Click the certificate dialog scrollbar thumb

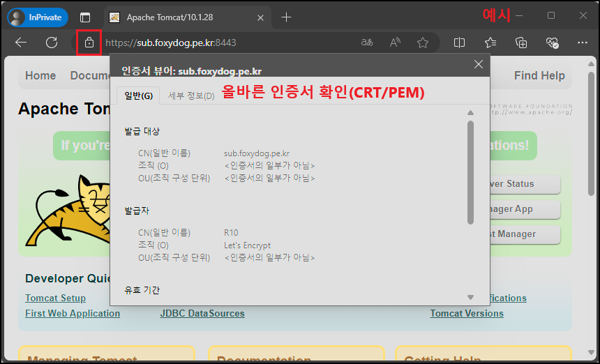[x=471, y=172]
